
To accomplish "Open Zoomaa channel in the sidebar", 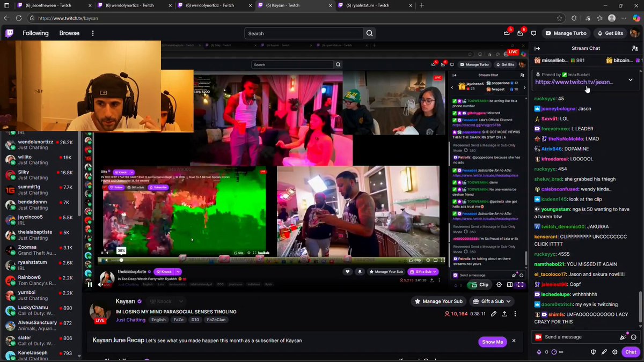I will pyautogui.click(x=41, y=250).
